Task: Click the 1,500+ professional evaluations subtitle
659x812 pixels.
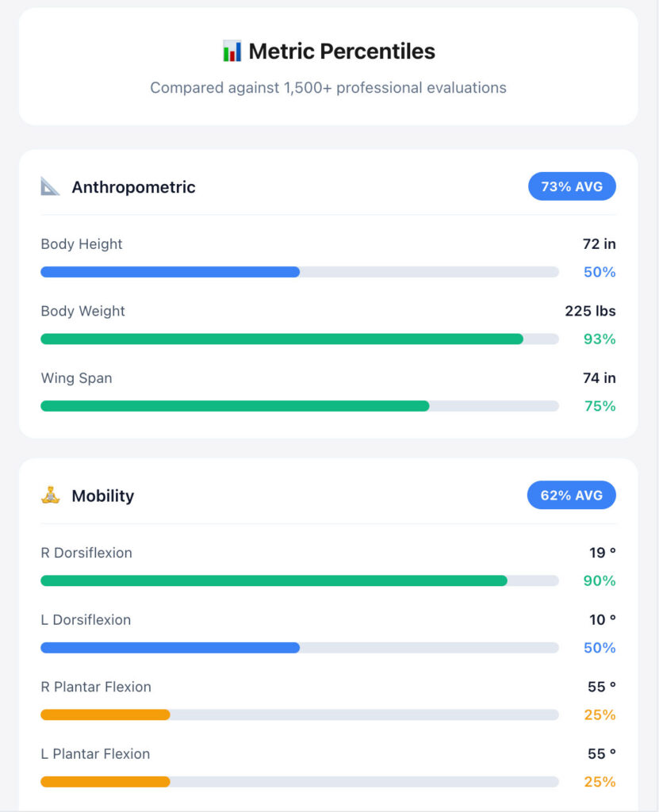Action: point(328,88)
